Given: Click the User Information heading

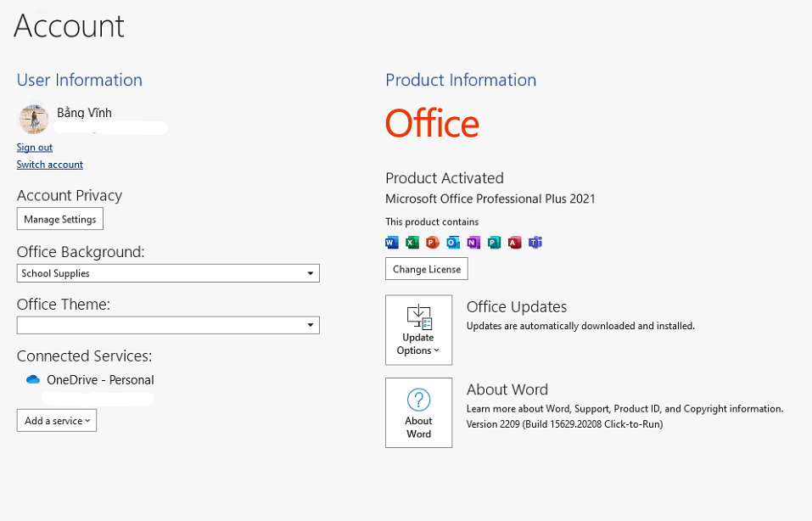Looking at the screenshot, I should (79, 80).
